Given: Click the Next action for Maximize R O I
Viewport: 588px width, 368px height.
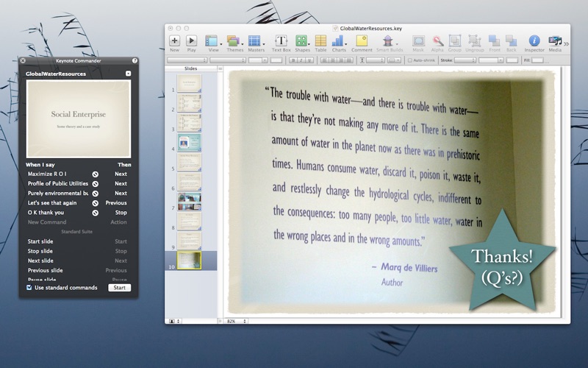Looking at the screenshot, I should coord(121,174).
